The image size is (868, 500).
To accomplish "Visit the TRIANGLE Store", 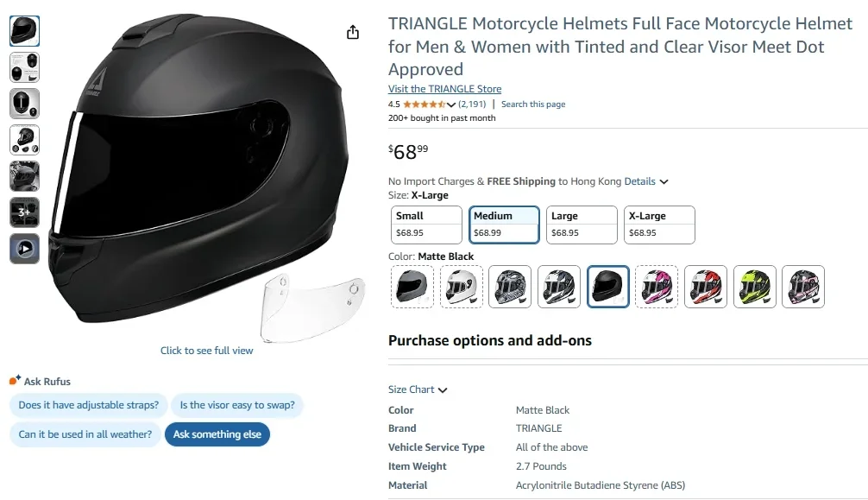I will click(444, 88).
